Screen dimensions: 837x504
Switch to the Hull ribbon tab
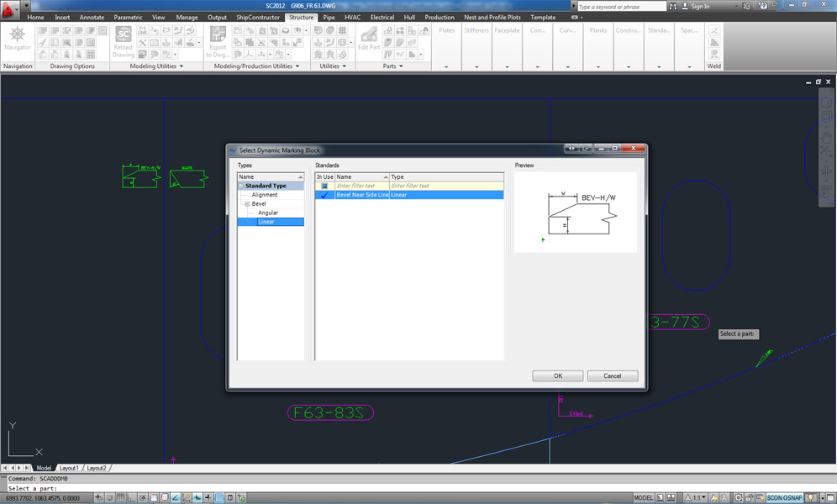coord(409,17)
